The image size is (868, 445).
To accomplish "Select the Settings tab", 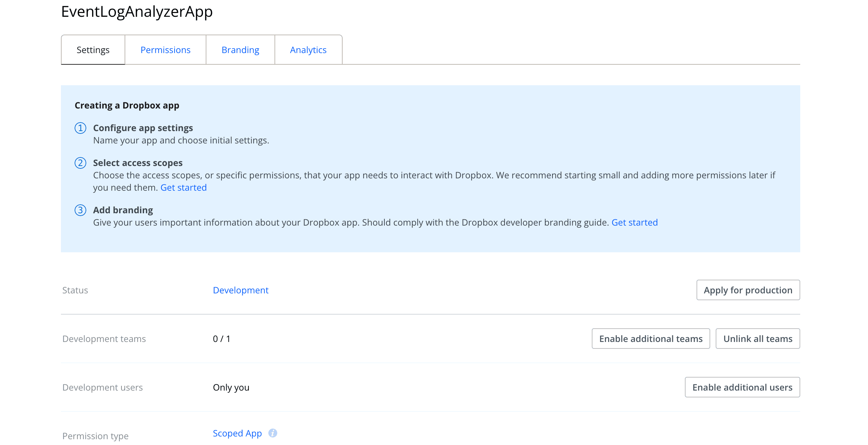I will (93, 50).
